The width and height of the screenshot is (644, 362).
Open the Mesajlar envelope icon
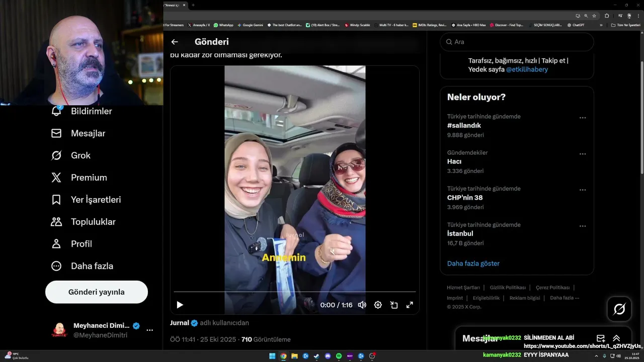click(x=56, y=133)
